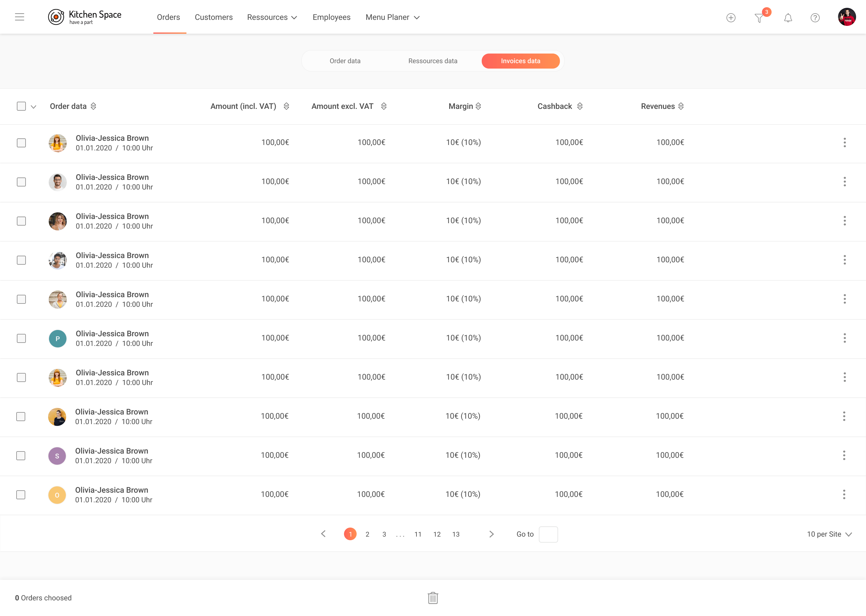866x616 pixels.
Task: Open more options for the 'O' avatar row
Action: click(844, 494)
